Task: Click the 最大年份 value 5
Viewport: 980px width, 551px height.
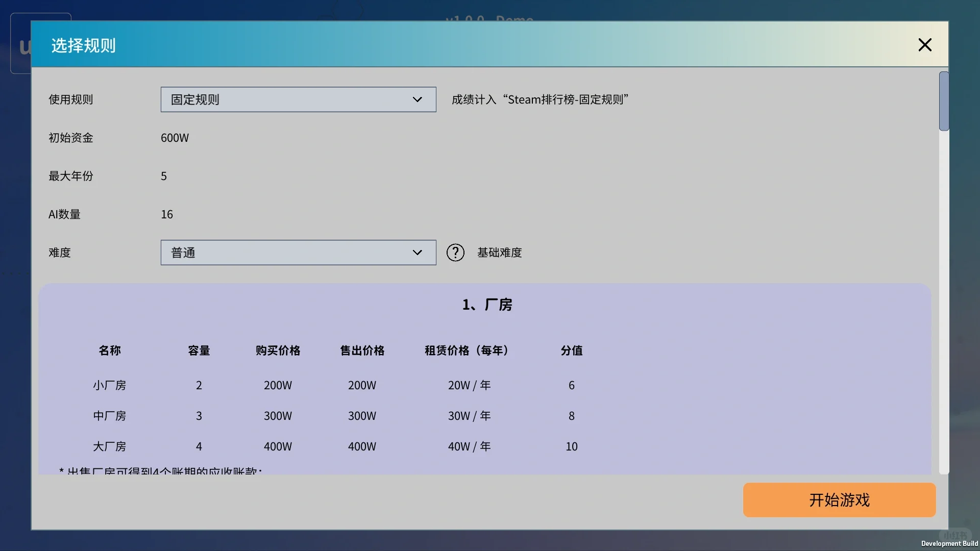Action: pyautogui.click(x=163, y=176)
